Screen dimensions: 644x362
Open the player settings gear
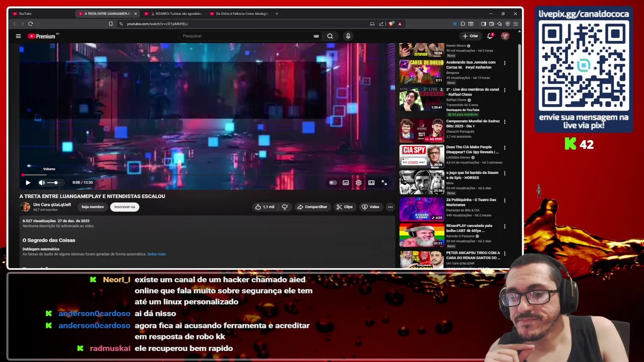(x=358, y=183)
